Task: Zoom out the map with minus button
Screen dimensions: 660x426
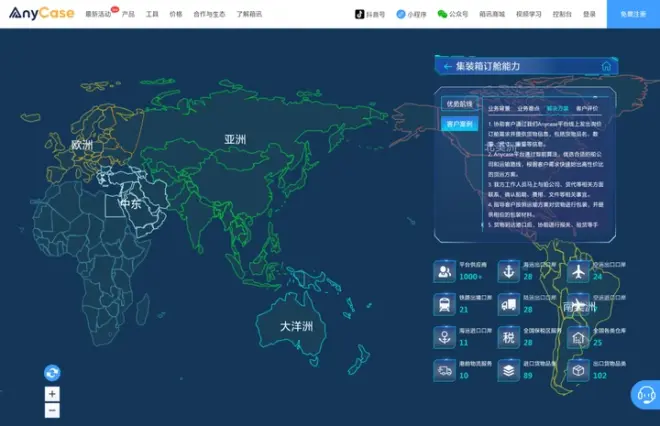Action: pos(52,410)
